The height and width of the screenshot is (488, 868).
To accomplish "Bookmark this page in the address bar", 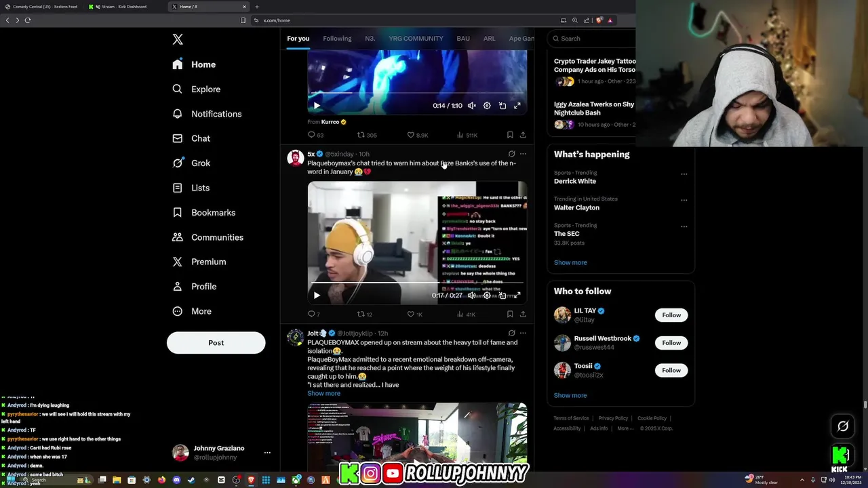I will (x=243, y=20).
